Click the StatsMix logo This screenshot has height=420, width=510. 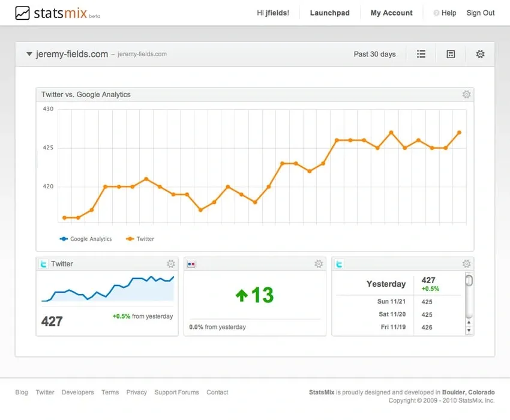(57, 13)
